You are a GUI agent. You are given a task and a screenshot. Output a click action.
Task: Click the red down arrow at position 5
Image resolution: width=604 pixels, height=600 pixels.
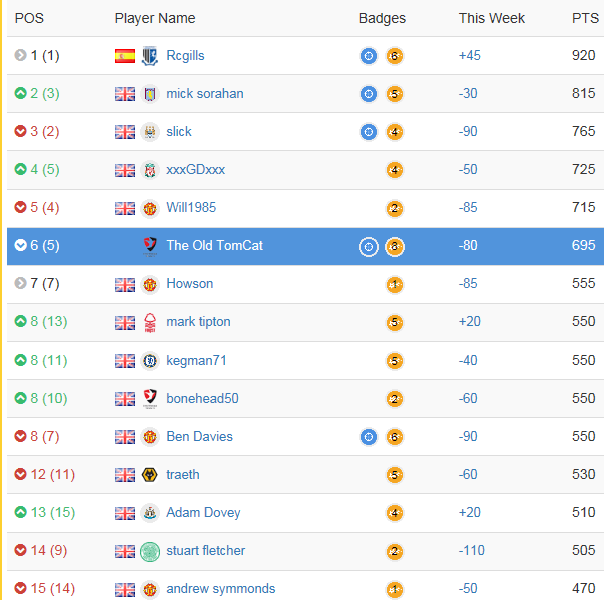[x=20, y=208]
